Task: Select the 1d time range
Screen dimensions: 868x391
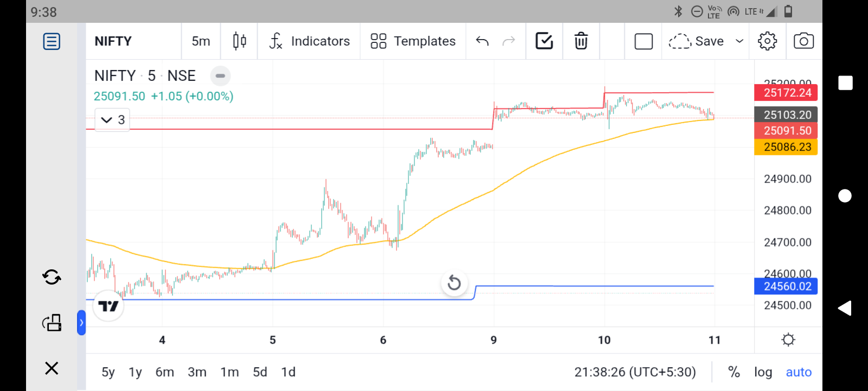Action: 288,372
